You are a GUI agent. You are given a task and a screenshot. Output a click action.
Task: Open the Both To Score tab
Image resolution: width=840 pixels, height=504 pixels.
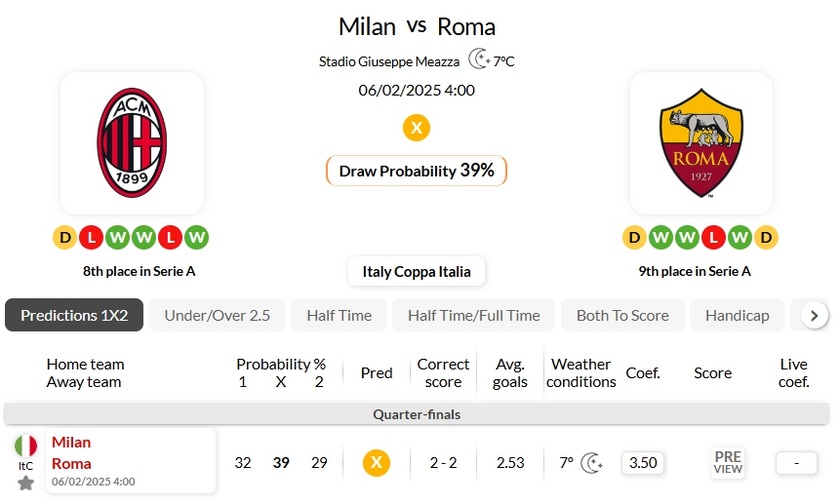pos(622,315)
